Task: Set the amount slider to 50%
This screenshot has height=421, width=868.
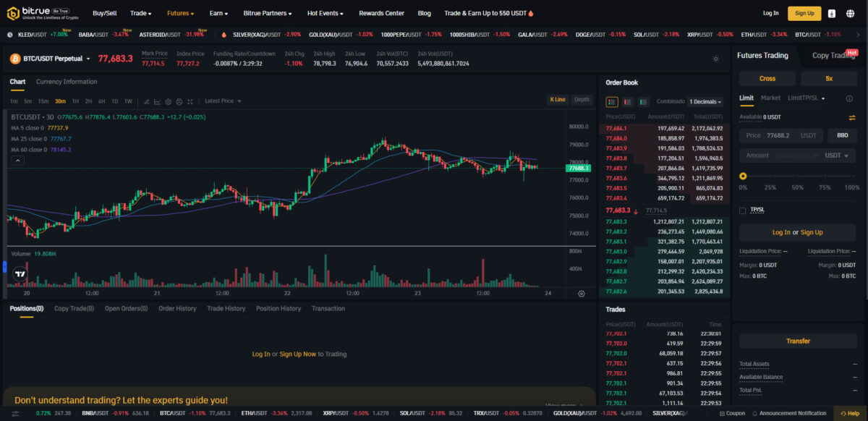Action: pyautogui.click(x=797, y=176)
